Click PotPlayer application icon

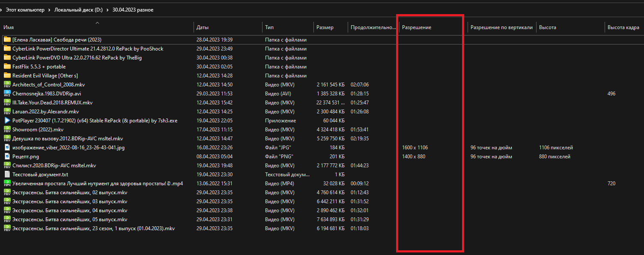7,120
